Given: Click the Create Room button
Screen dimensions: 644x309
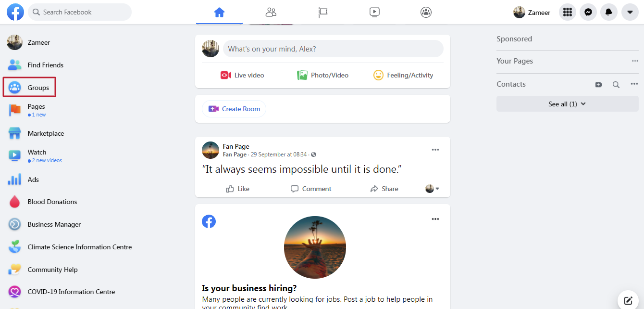Looking at the screenshot, I should (x=234, y=109).
